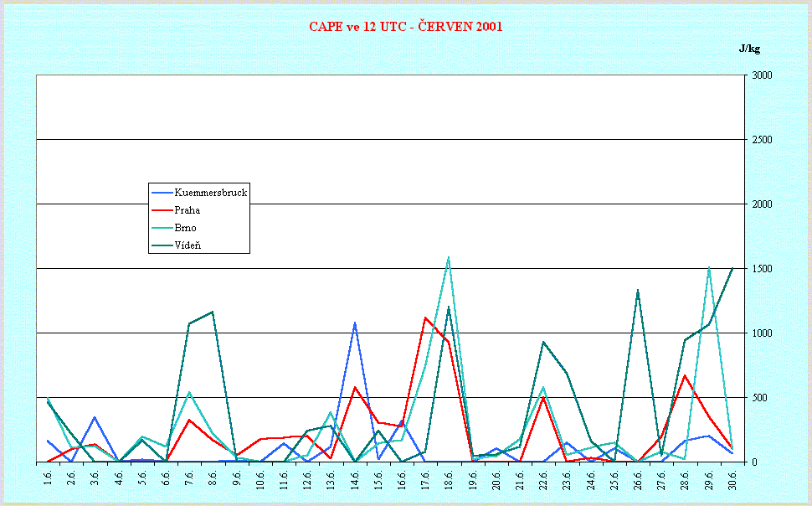Click the J/kg unit label

[749, 48]
